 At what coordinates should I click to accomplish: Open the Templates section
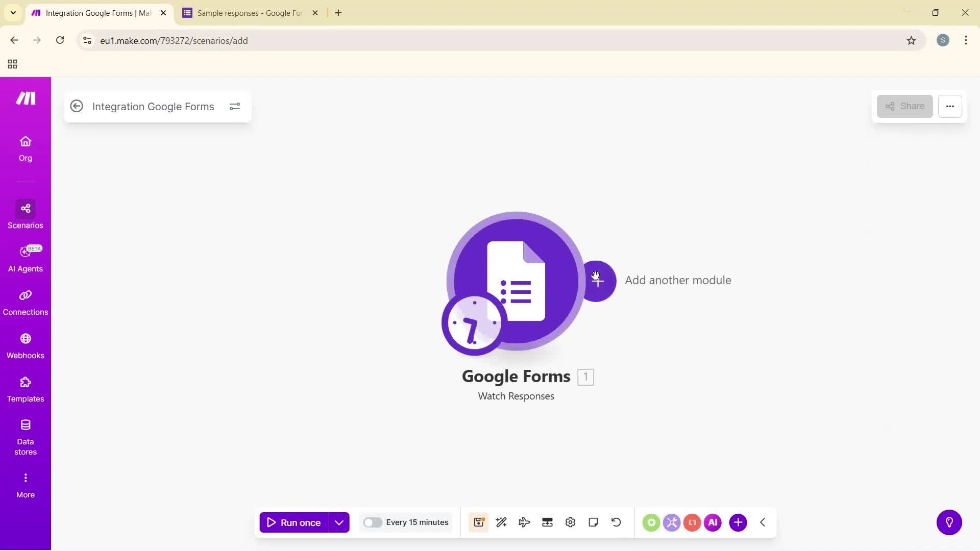point(26,389)
